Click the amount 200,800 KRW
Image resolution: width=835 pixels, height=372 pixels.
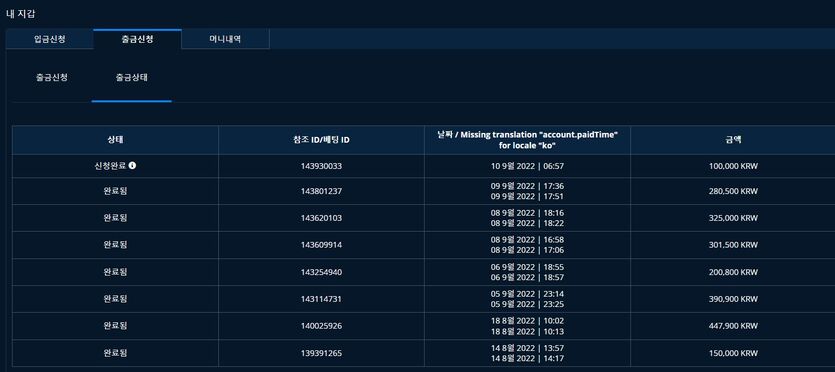(x=733, y=272)
